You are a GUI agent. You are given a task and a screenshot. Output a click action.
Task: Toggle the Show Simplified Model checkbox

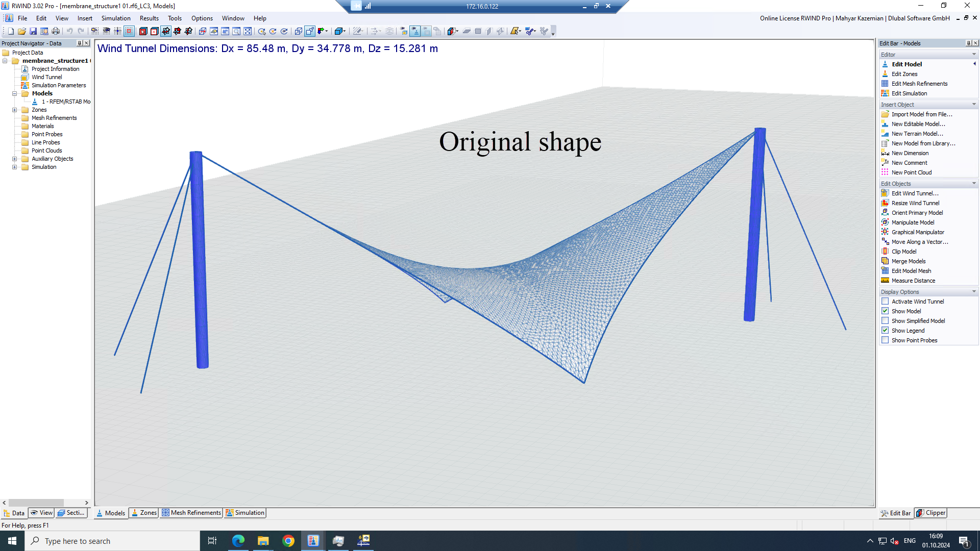[885, 320]
